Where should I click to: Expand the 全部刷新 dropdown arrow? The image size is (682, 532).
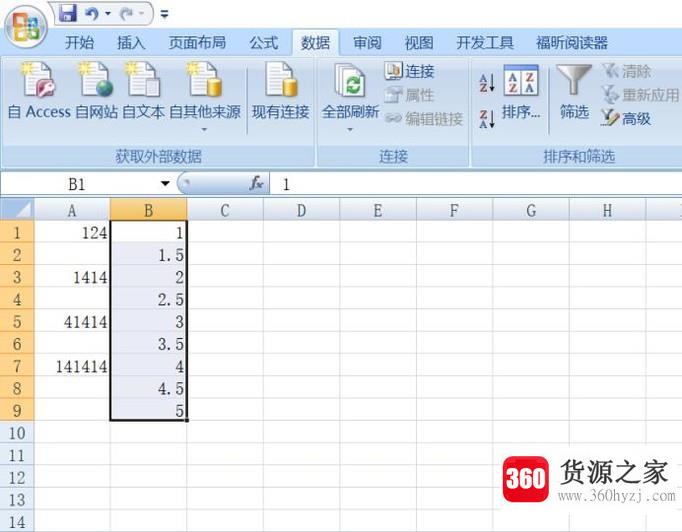coord(350,130)
